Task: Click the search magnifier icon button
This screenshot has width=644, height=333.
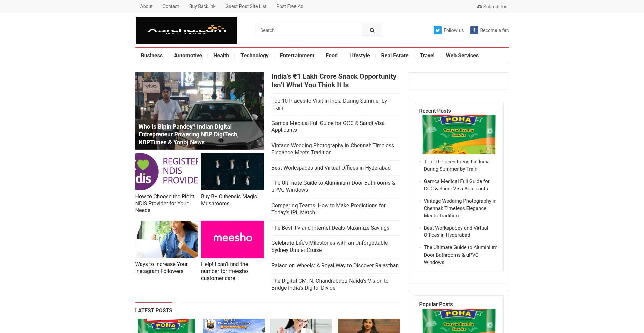Action: point(372,30)
